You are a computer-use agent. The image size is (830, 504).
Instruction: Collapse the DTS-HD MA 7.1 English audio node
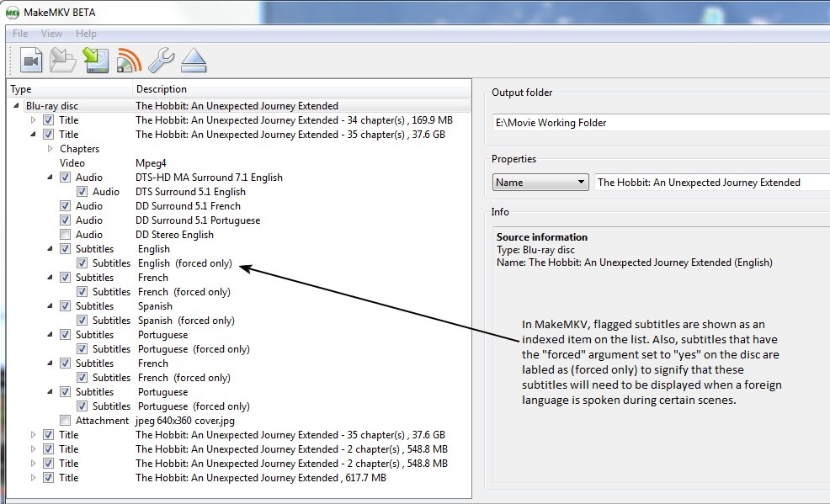(x=50, y=178)
